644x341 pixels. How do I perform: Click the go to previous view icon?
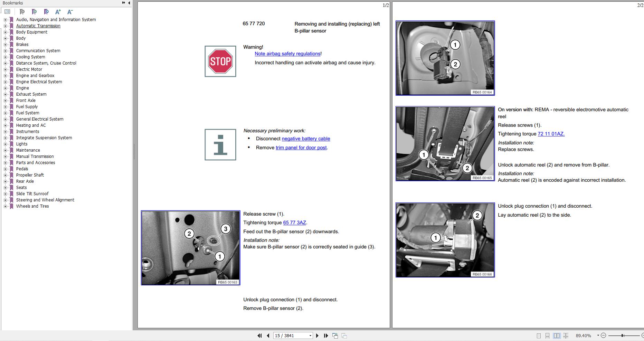[335, 335]
